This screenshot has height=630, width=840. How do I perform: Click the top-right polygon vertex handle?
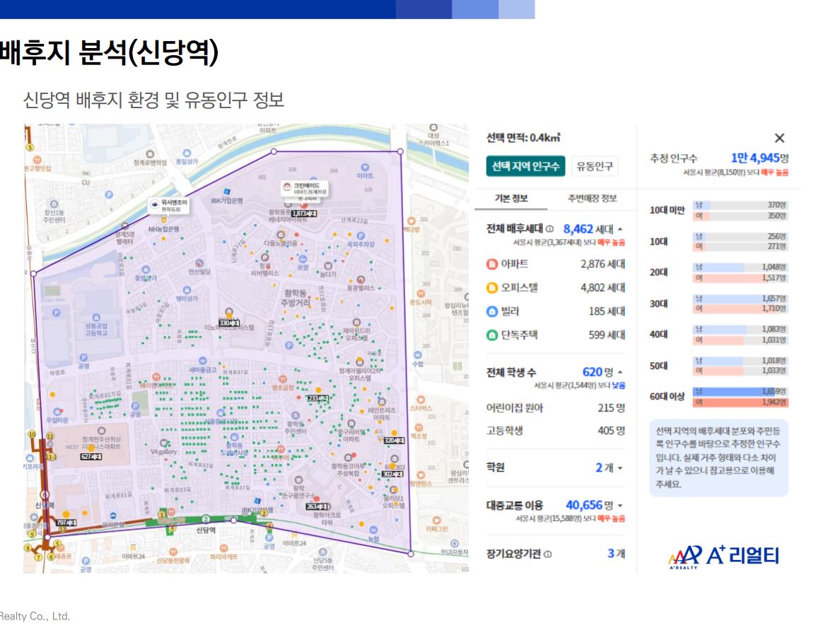coord(400,151)
